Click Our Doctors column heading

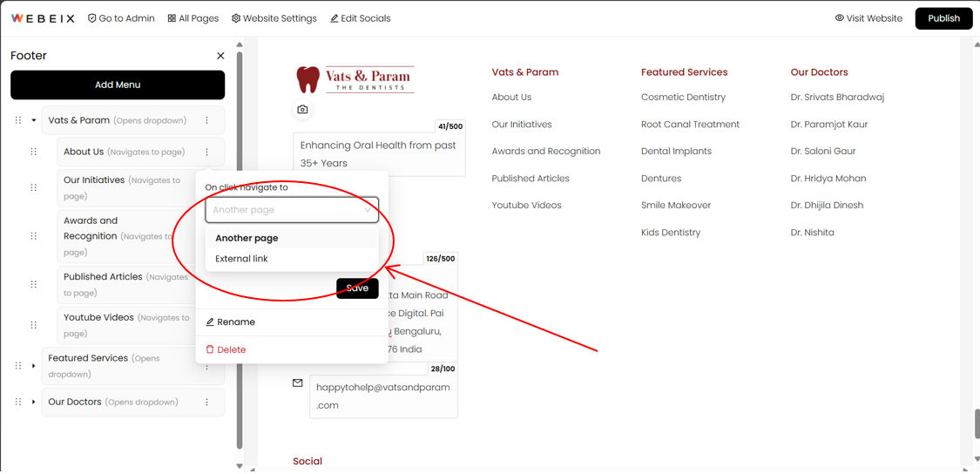pyautogui.click(x=820, y=72)
